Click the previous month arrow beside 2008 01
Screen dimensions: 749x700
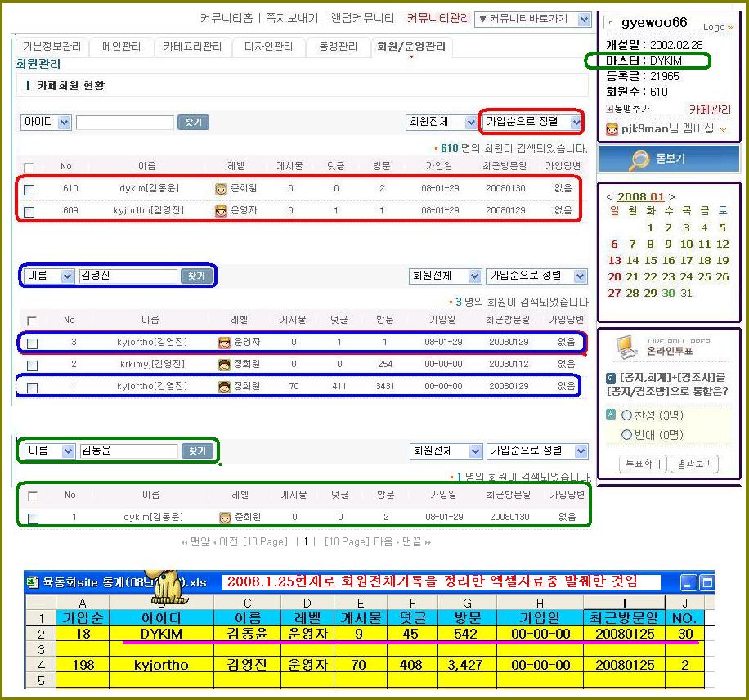[x=610, y=197]
